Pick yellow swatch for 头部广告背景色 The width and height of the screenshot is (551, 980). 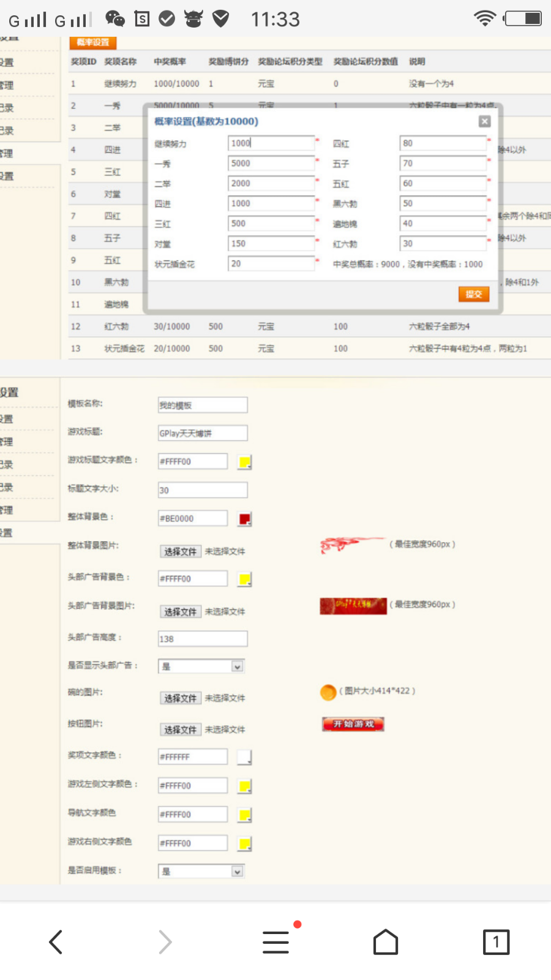tap(244, 579)
